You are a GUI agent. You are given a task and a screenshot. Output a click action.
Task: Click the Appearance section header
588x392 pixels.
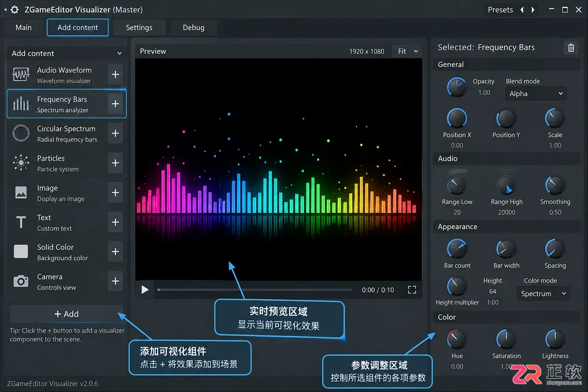507,227
